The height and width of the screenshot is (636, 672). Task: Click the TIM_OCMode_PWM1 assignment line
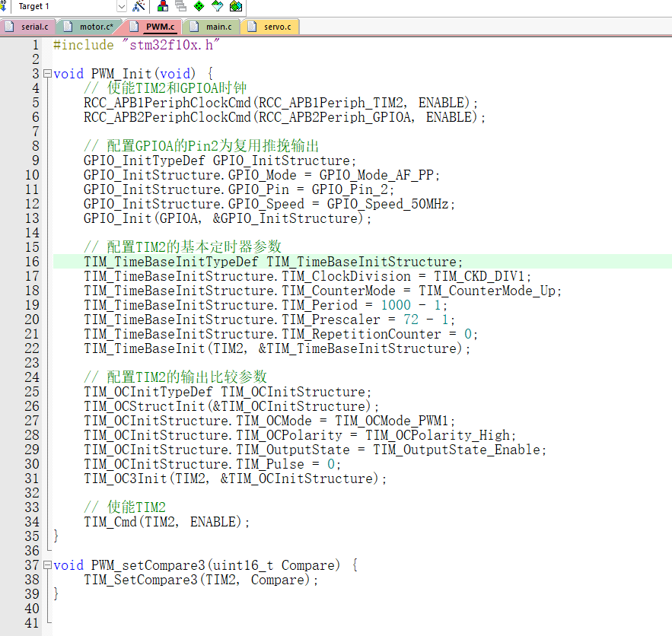pos(269,421)
